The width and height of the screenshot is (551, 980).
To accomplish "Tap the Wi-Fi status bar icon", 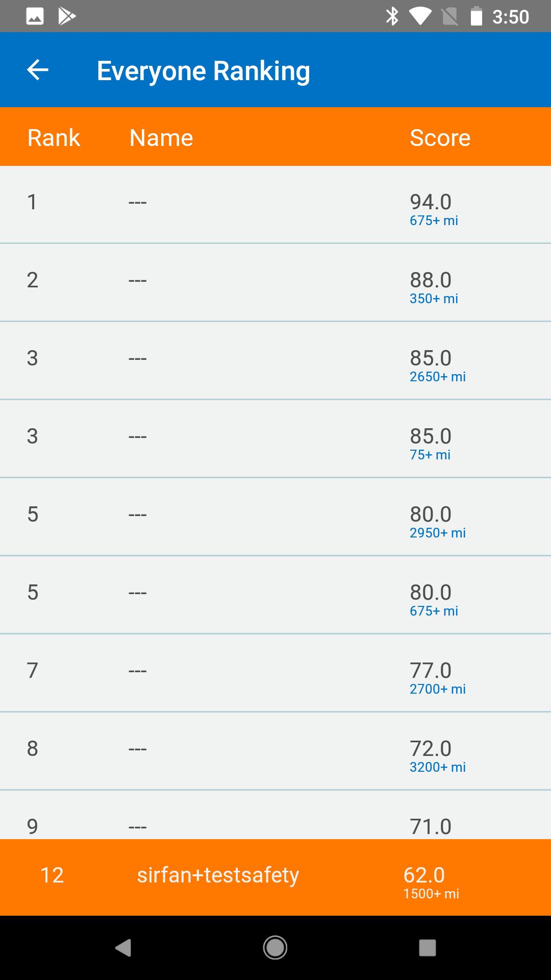I will (x=419, y=16).
